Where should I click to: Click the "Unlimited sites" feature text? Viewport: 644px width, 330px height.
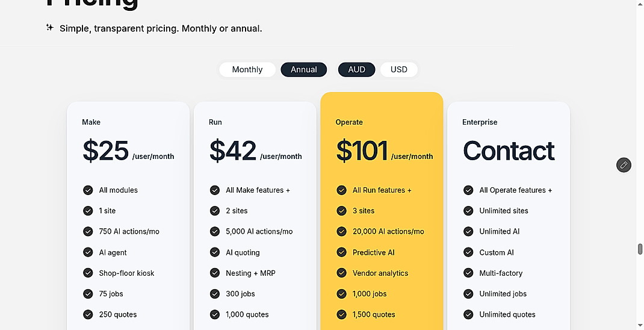504,211
